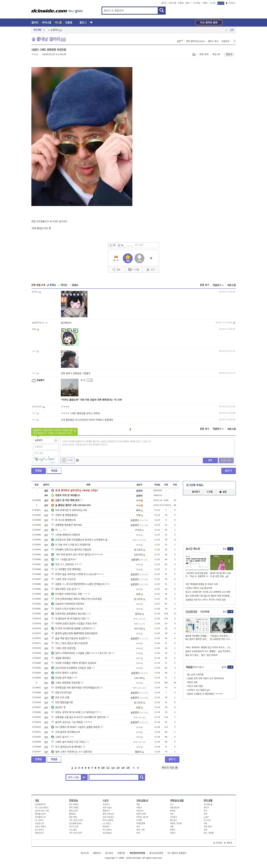Click the 코드 입력 field above the vote box
Viewport: 267px width, 868px height.
[146, 245]
